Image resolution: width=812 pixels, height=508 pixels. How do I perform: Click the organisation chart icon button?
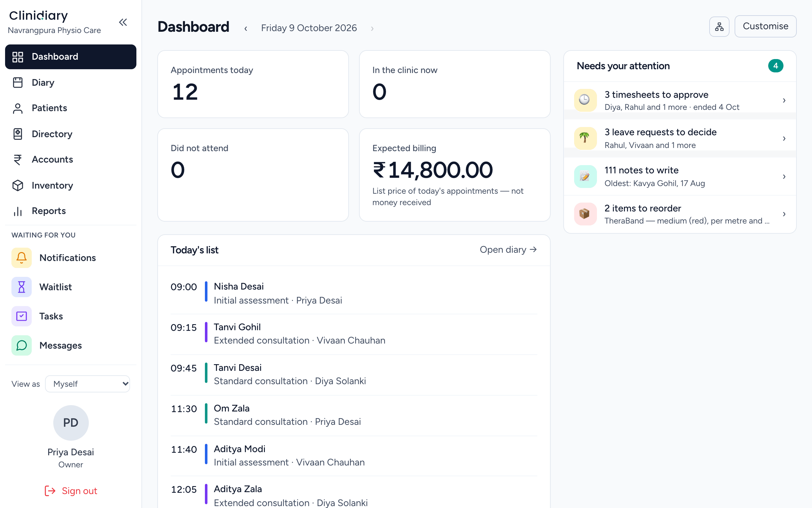pos(719,27)
